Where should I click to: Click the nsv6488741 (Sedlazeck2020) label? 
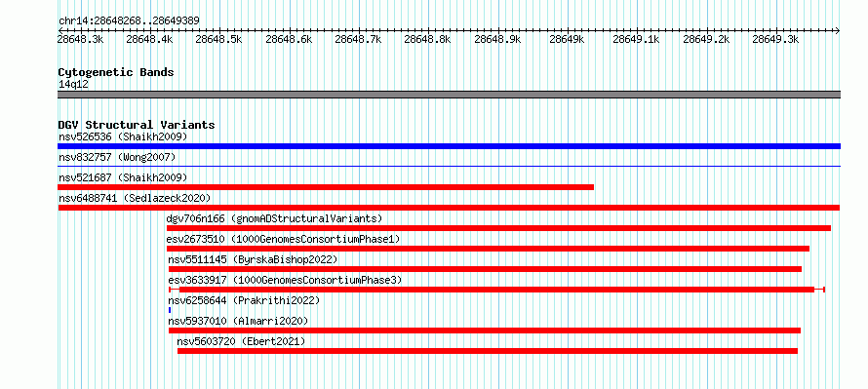tap(135, 198)
